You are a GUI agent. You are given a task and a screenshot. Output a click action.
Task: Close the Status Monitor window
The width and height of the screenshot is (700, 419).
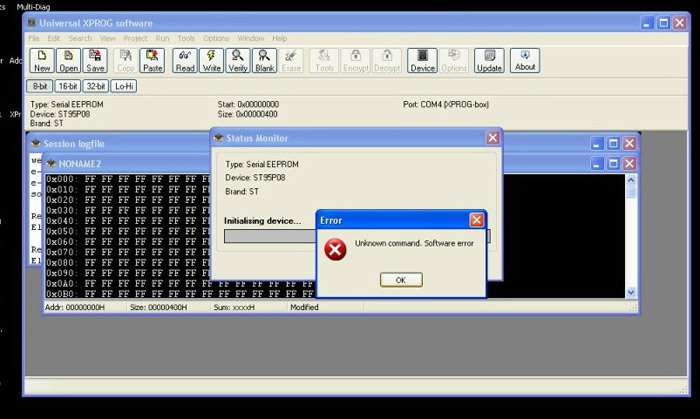pos(492,138)
